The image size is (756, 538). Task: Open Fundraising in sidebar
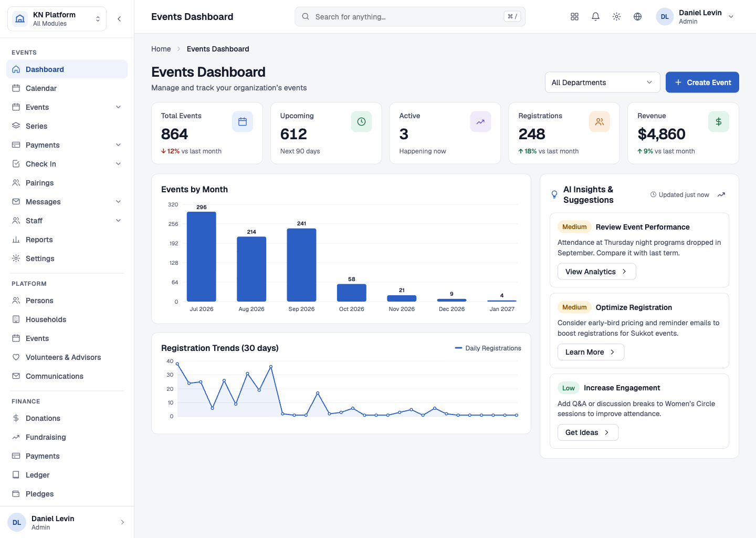click(x=67, y=437)
